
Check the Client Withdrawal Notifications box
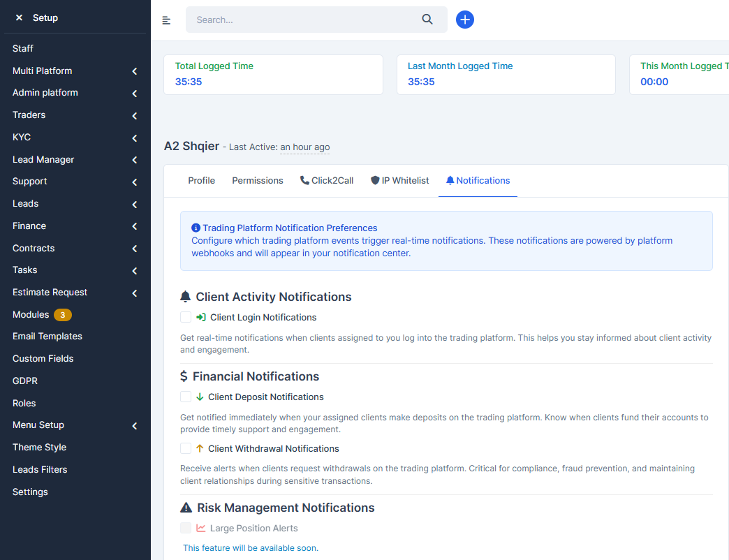pyautogui.click(x=186, y=448)
